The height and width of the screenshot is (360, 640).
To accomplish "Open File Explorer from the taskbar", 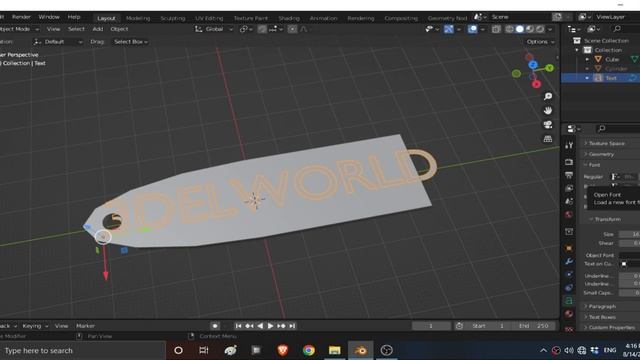I will pyautogui.click(x=335, y=350).
